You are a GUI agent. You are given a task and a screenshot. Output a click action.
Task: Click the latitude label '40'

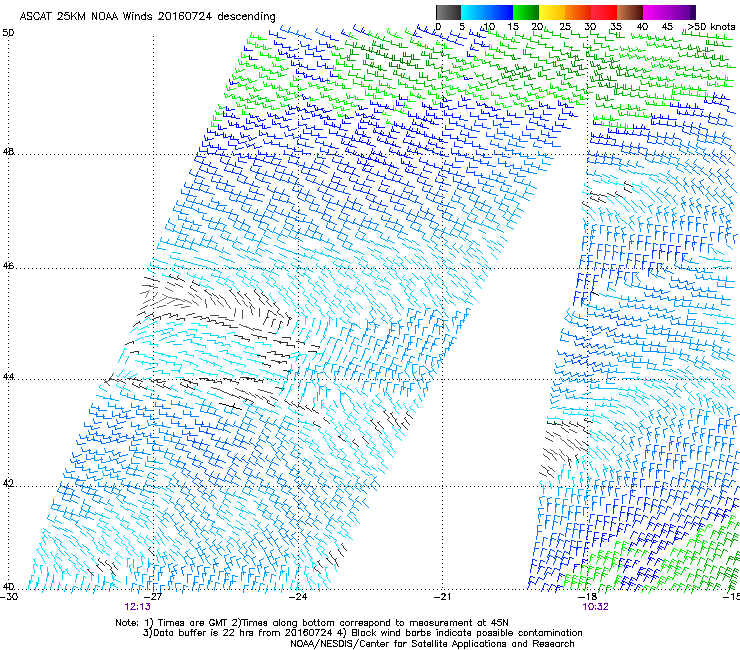coord(8,587)
